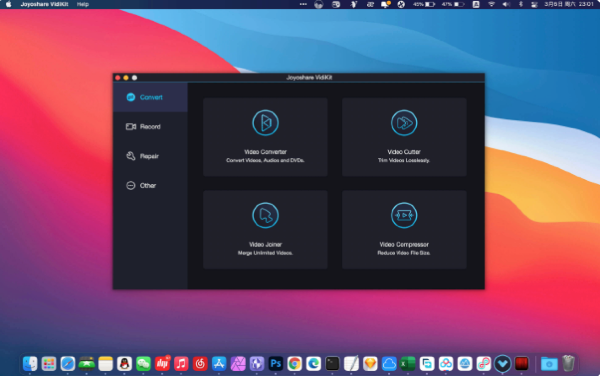The width and height of the screenshot is (600, 376).
Task: Open Google Chrome in the dock
Action: click(295, 363)
